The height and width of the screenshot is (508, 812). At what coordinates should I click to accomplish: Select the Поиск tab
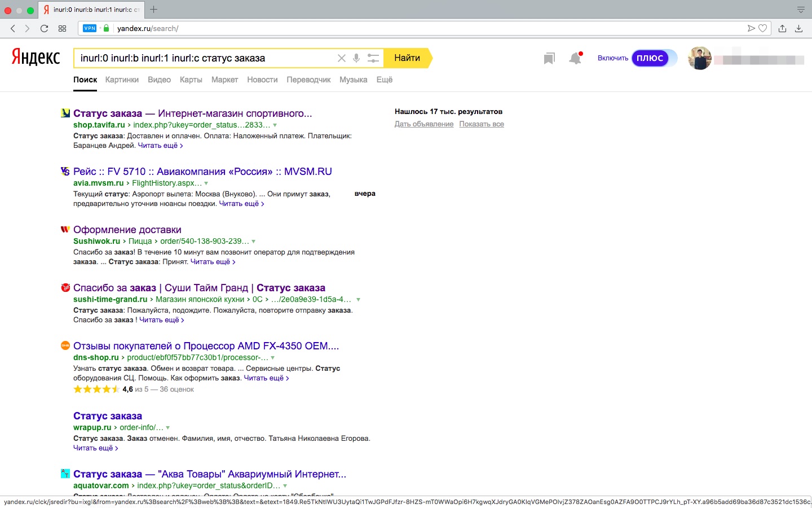pyautogui.click(x=85, y=80)
